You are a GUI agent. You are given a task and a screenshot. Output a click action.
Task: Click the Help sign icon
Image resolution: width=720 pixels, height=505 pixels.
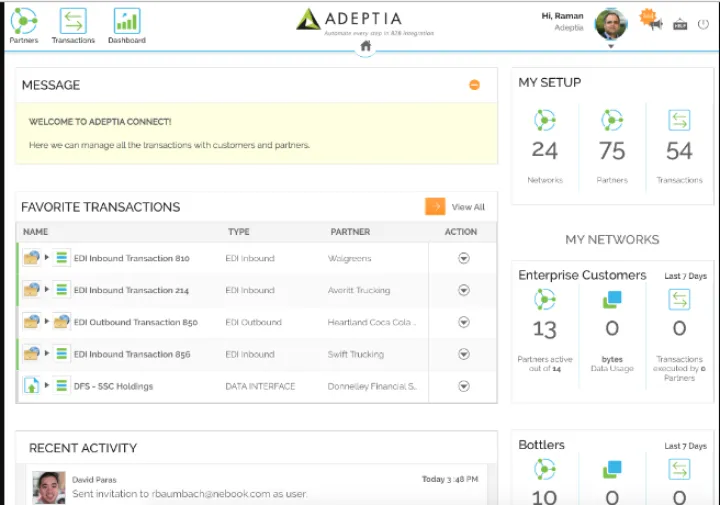click(x=680, y=24)
